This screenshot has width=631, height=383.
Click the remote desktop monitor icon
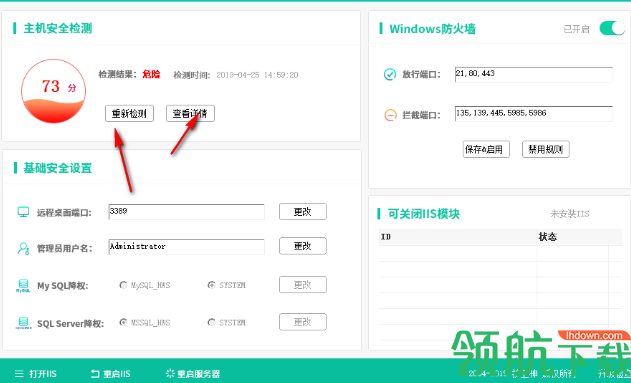(x=23, y=212)
